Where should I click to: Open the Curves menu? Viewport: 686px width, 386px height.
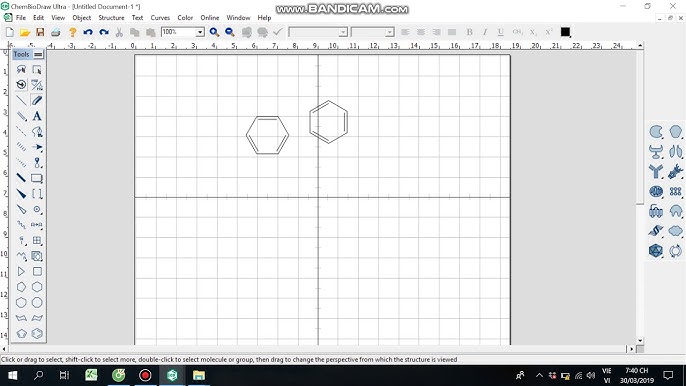pyautogui.click(x=160, y=18)
